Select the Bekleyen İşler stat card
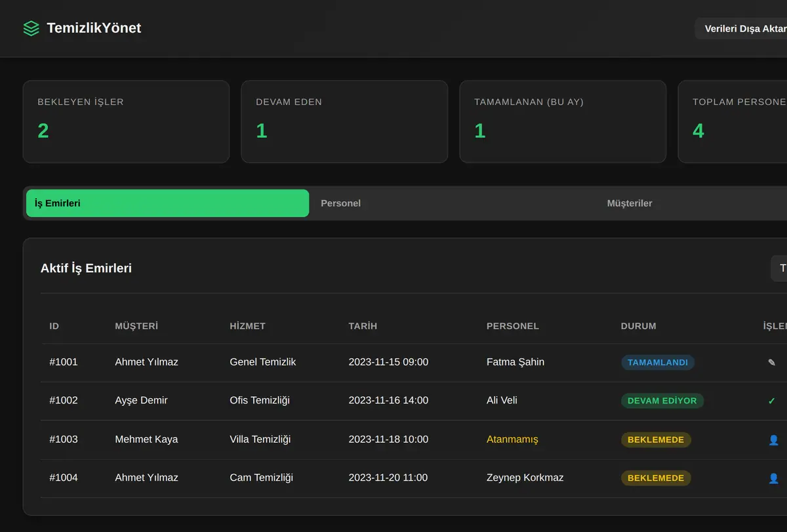Screen dimensions: 787x532 tap(126, 121)
